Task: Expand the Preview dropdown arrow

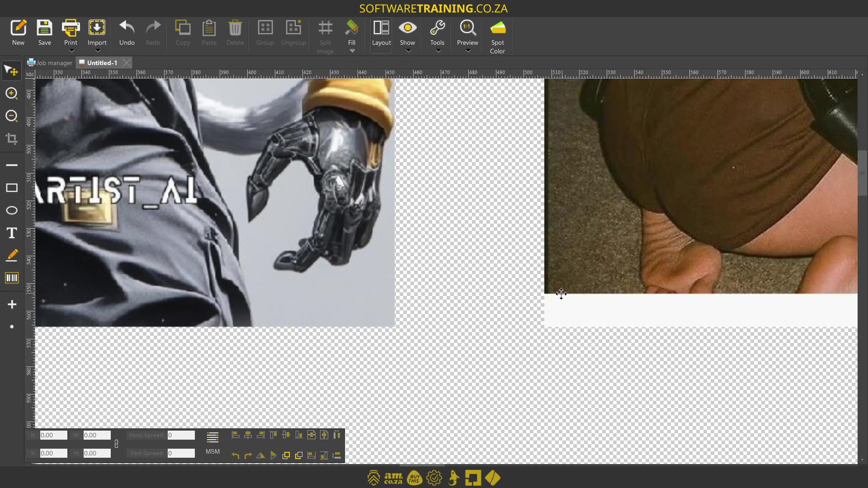Action: (468, 51)
